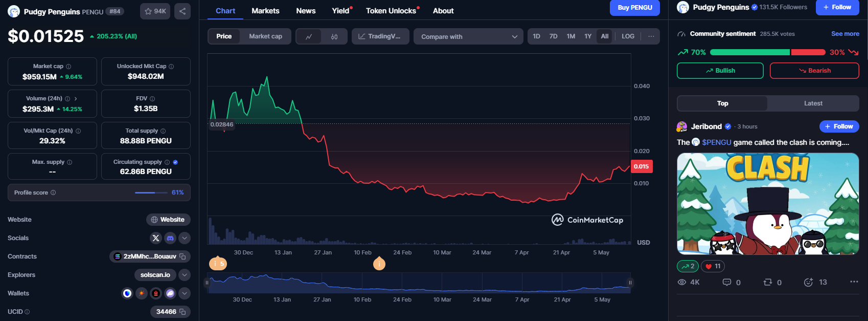This screenshot has height=321, width=868.
Task: Open the Discord social link
Action: (170, 238)
